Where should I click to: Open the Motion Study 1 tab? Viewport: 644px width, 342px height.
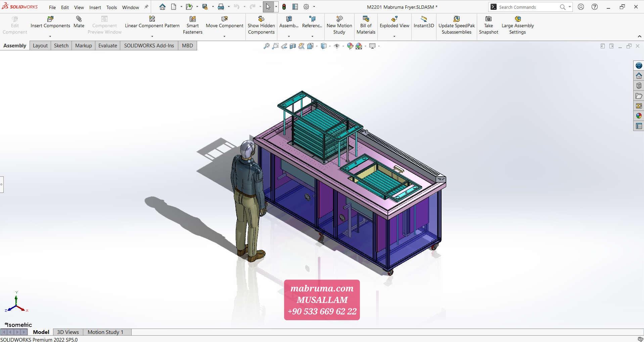pyautogui.click(x=105, y=332)
